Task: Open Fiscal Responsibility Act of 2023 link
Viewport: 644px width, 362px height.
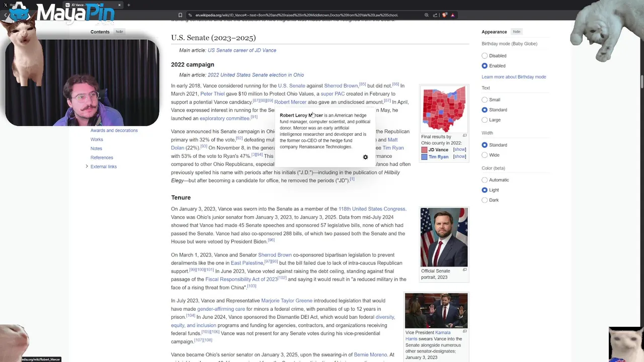Action: click(x=242, y=280)
